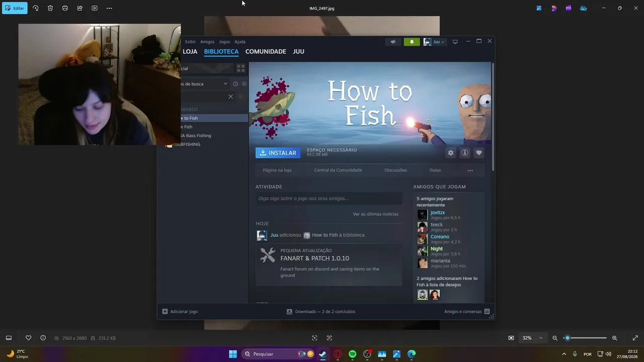Expand the 32% zoom level dropdown
This screenshot has height=362, width=644.
[533, 338]
